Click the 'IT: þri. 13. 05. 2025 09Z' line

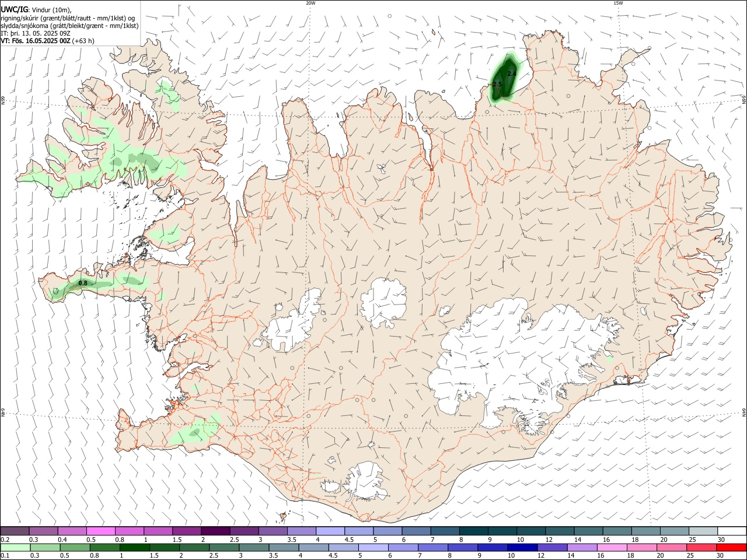pos(36,33)
